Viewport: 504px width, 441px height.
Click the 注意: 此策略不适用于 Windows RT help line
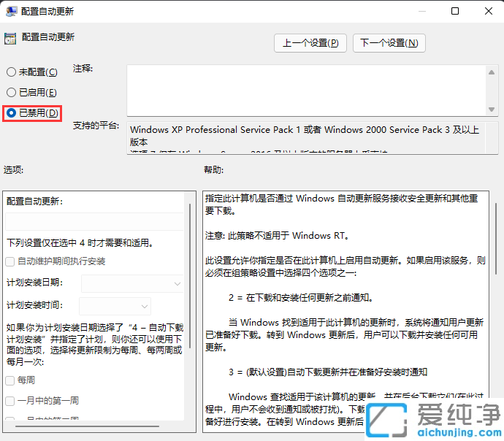point(277,236)
